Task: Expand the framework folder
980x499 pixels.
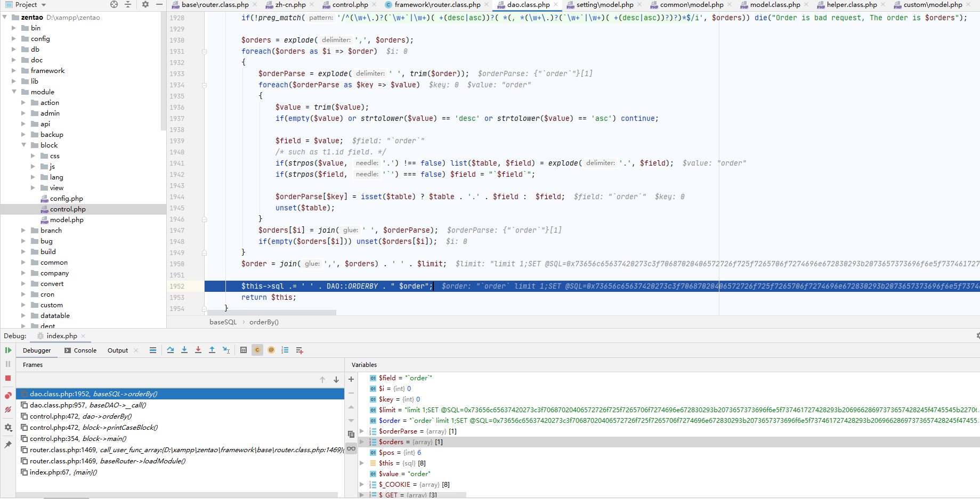Action: (14, 70)
